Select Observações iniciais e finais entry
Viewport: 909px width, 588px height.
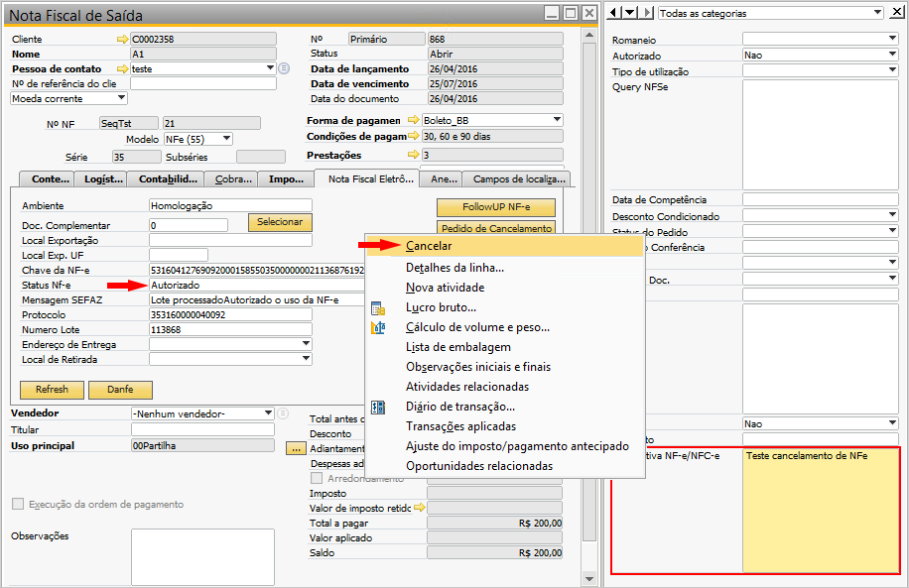pos(504,367)
